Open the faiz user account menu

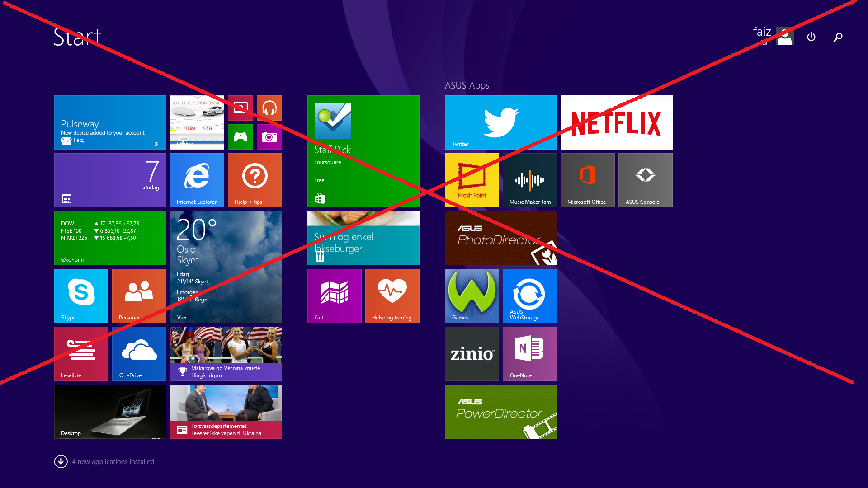(773, 36)
